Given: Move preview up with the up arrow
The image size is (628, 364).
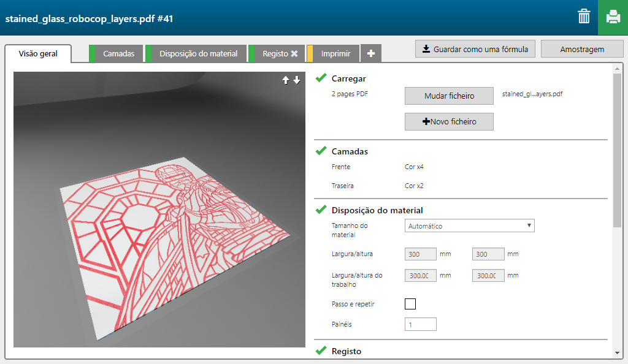Looking at the screenshot, I should [x=286, y=80].
